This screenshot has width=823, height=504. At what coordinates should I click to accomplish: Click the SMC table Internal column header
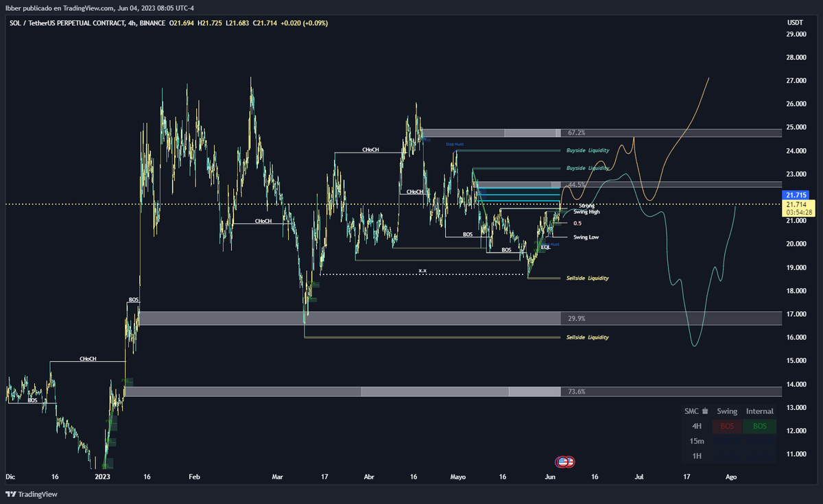[760, 411]
